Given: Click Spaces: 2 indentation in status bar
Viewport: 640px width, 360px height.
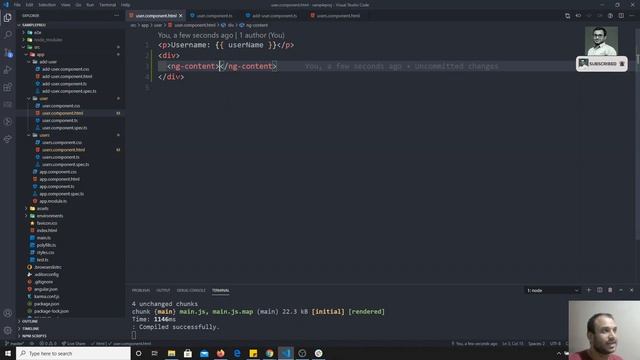Looking at the screenshot, I should [536, 344].
